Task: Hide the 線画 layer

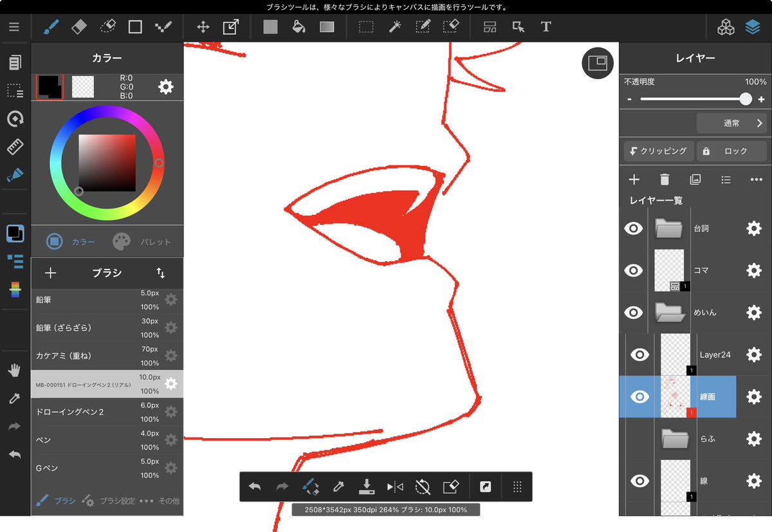Action: click(x=639, y=397)
